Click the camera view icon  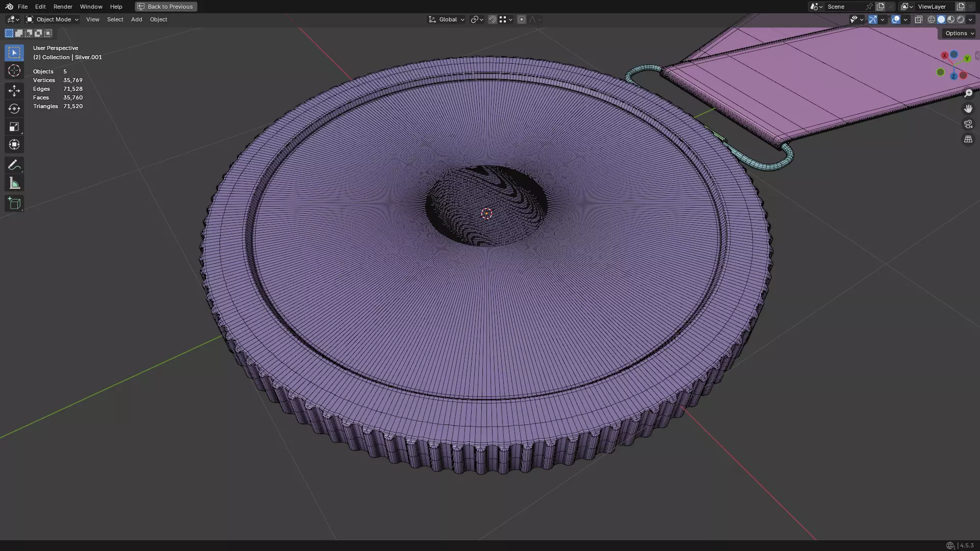968,124
